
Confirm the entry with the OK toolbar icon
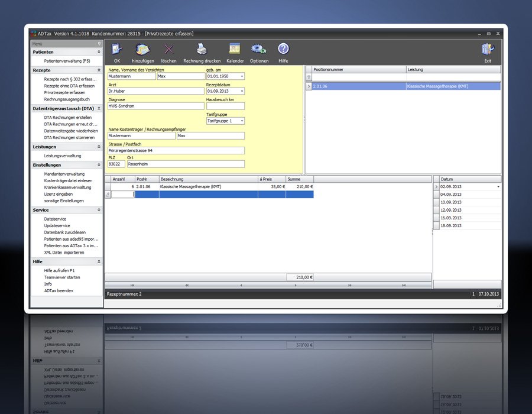[x=116, y=50]
